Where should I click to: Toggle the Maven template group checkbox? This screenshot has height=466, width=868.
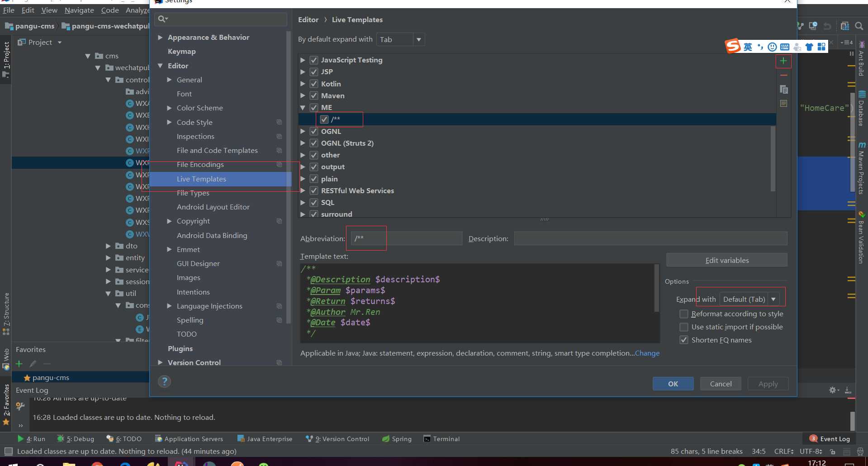(x=314, y=95)
